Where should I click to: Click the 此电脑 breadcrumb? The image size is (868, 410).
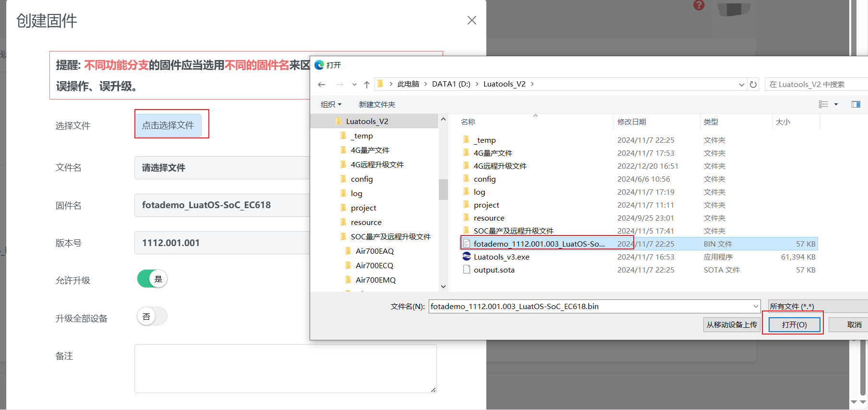point(408,84)
